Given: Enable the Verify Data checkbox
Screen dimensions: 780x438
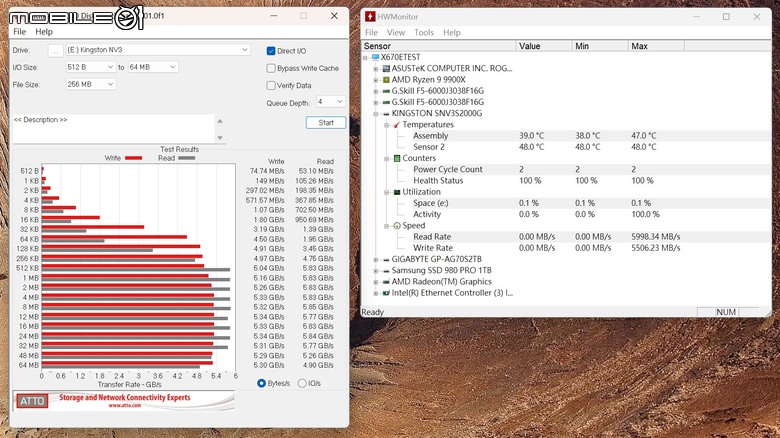Looking at the screenshot, I should pyautogui.click(x=271, y=86).
